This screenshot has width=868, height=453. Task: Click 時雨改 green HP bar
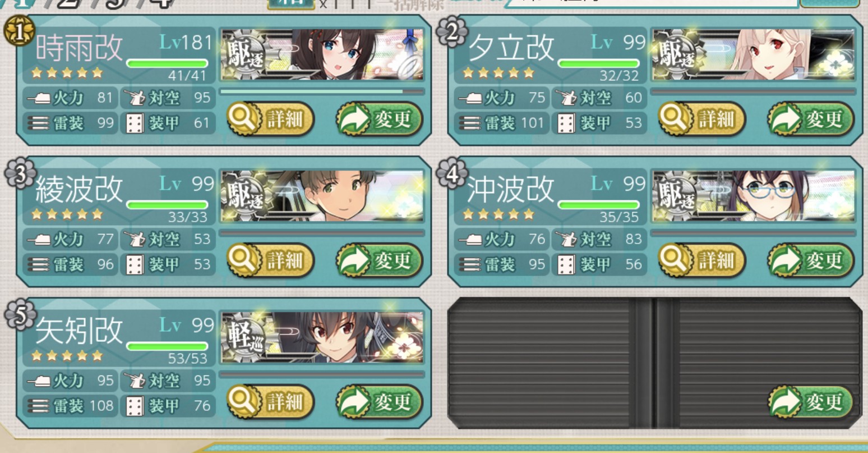click(167, 63)
